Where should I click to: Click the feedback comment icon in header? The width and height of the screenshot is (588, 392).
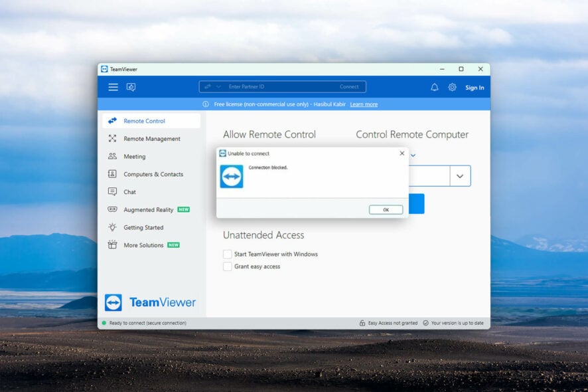pyautogui.click(x=131, y=87)
